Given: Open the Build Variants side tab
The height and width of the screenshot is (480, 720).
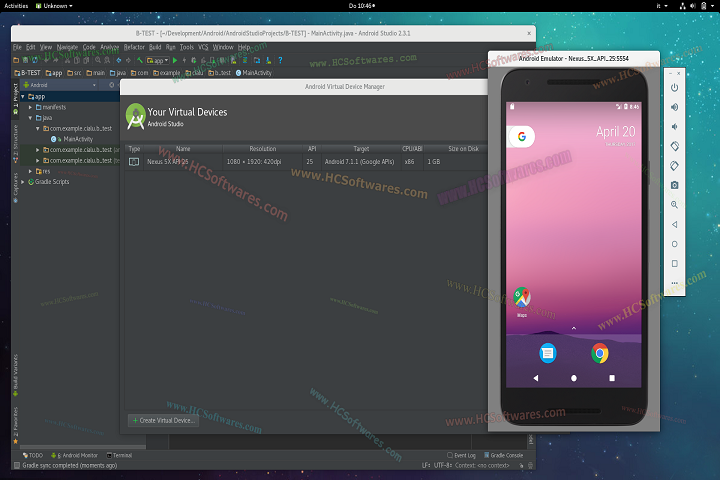Looking at the screenshot, I should [16, 375].
